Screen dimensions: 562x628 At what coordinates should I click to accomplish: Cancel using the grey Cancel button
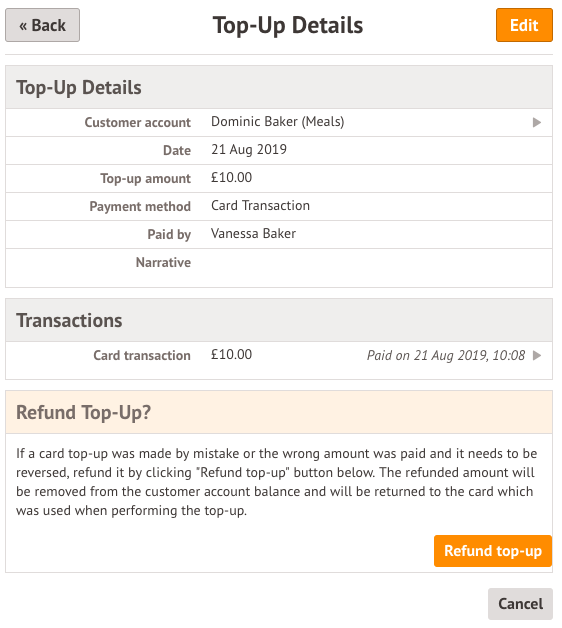coord(520,604)
